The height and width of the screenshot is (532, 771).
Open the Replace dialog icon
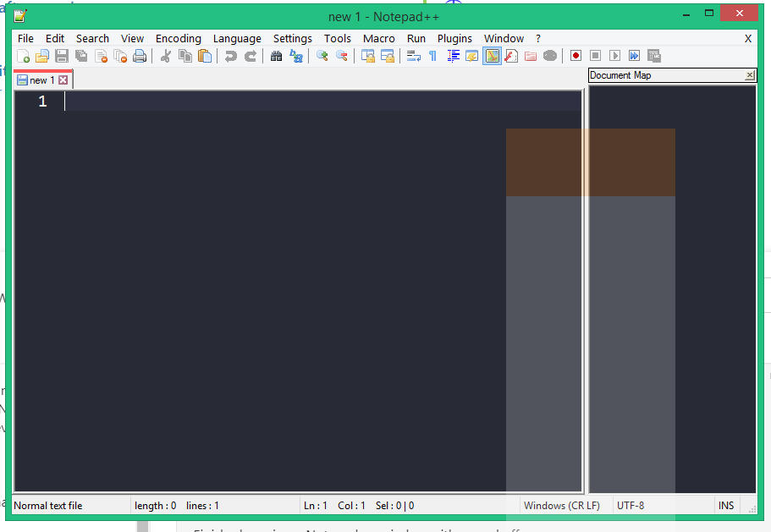click(x=296, y=56)
